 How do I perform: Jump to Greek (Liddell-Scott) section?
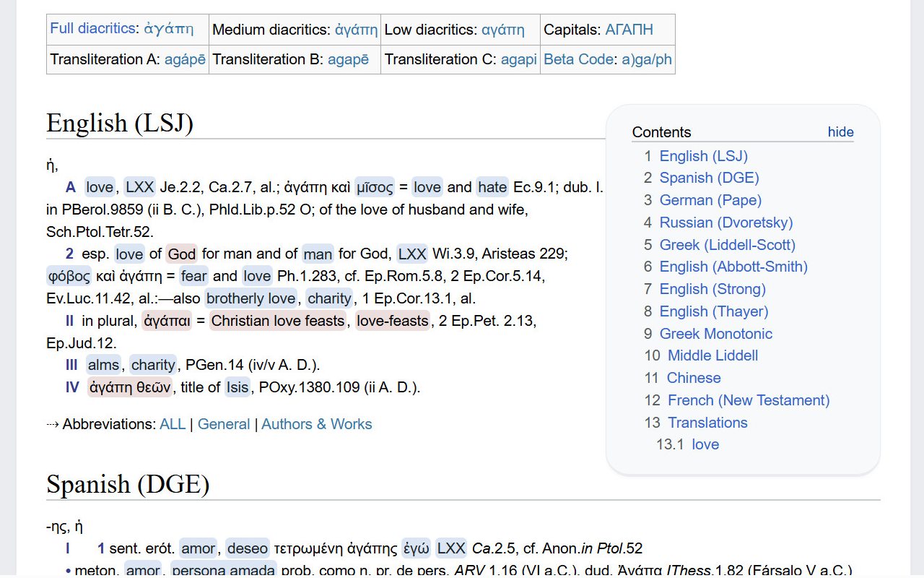(727, 244)
